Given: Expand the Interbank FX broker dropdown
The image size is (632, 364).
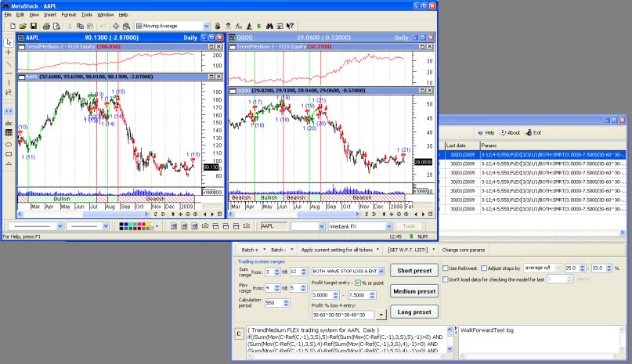Looking at the screenshot, I should pyautogui.click(x=388, y=225).
